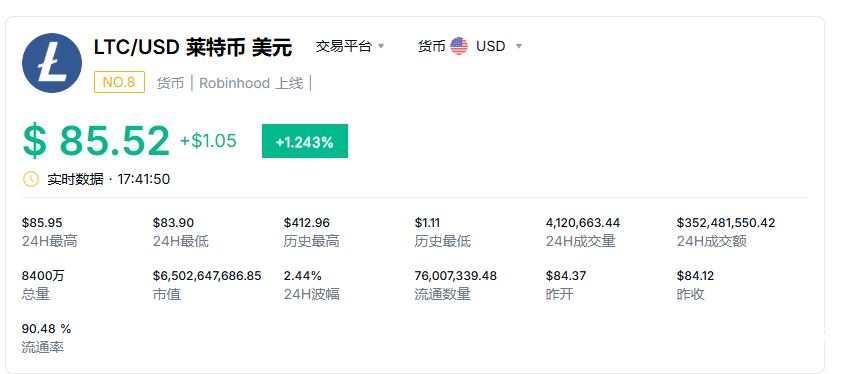This screenshot has height=374, width=841.
Task: Click the $ 85.52 price
Action: [96, 141]
